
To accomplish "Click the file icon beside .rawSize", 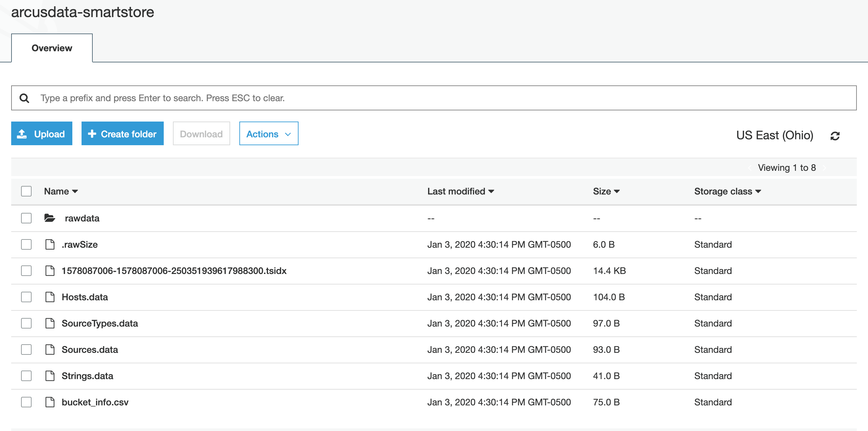I will pyautogui.click(x=50, y=244).
